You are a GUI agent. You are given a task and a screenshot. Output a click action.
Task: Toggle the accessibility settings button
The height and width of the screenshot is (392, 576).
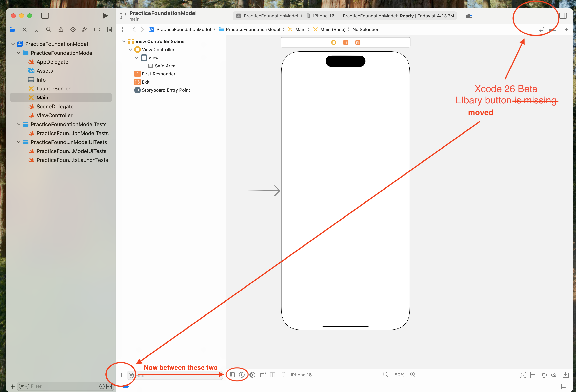242,375
